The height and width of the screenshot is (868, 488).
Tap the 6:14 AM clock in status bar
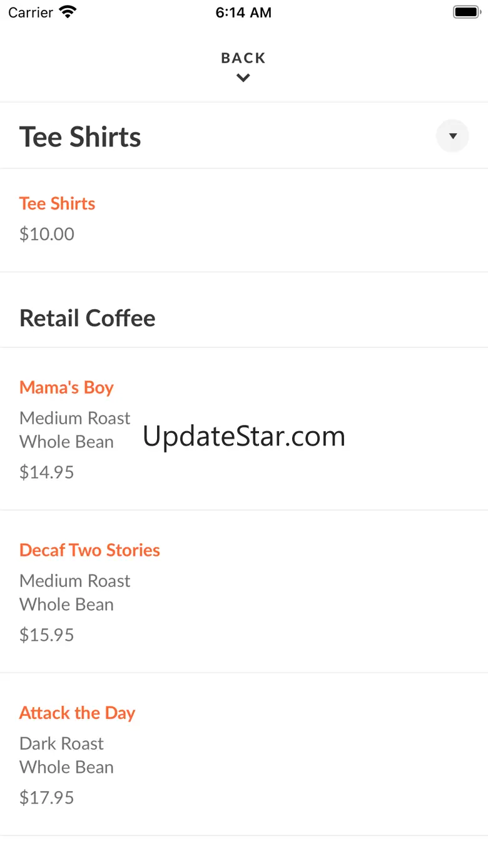[243, 13]
